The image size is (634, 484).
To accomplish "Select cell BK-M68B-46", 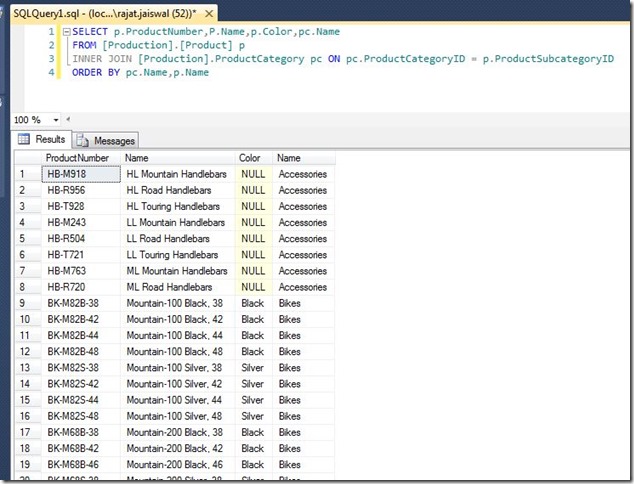I will tap(81, 465).
